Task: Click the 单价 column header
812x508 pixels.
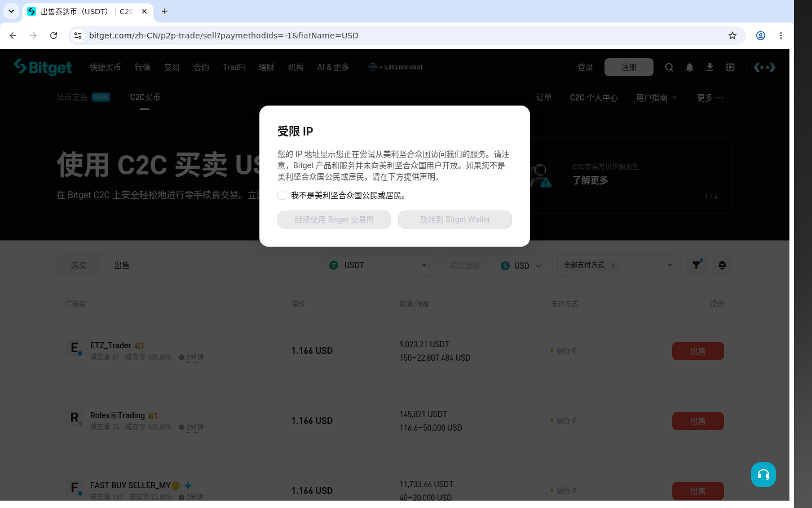Action: point(298,304)
